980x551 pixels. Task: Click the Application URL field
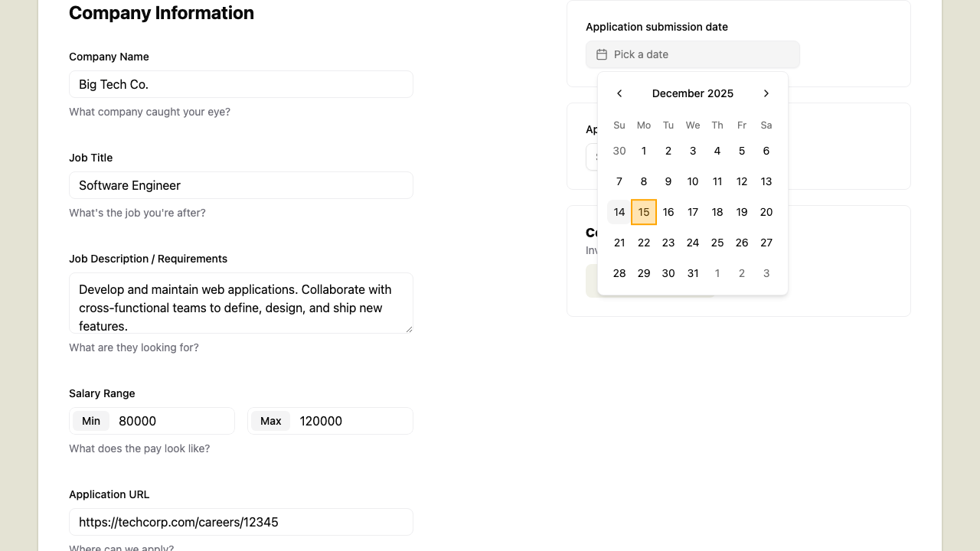pyautogui.click(x=241, y=522)
